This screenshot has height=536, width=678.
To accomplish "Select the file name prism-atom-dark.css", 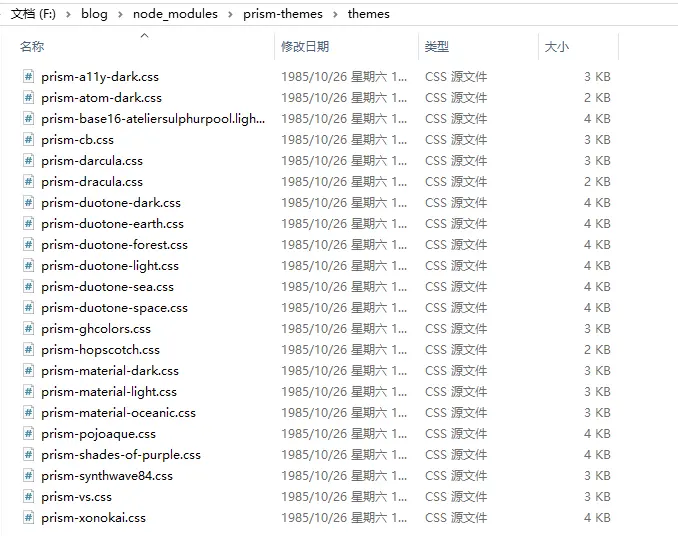I will pyautogui.click(x=101, y=98).
